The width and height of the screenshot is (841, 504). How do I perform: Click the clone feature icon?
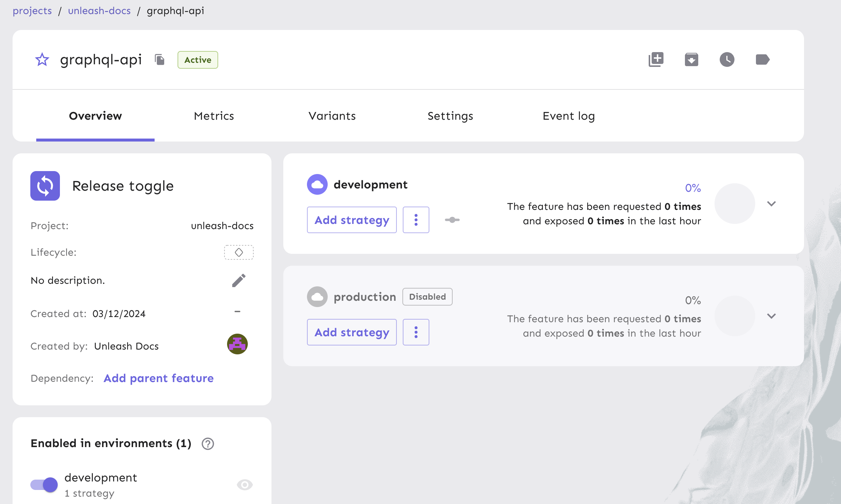656,59
